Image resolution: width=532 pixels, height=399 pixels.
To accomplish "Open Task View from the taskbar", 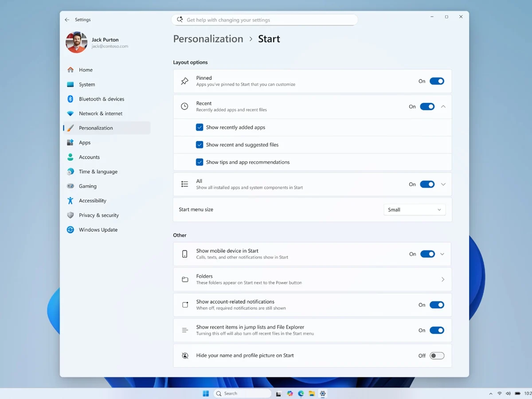I will 278,393.
